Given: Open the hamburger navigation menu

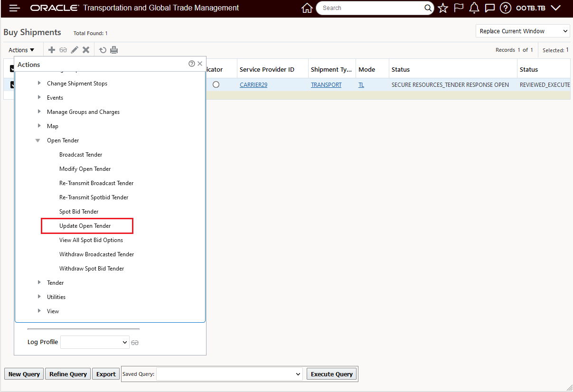Looking at the screenshot, I should click(15, 8).
